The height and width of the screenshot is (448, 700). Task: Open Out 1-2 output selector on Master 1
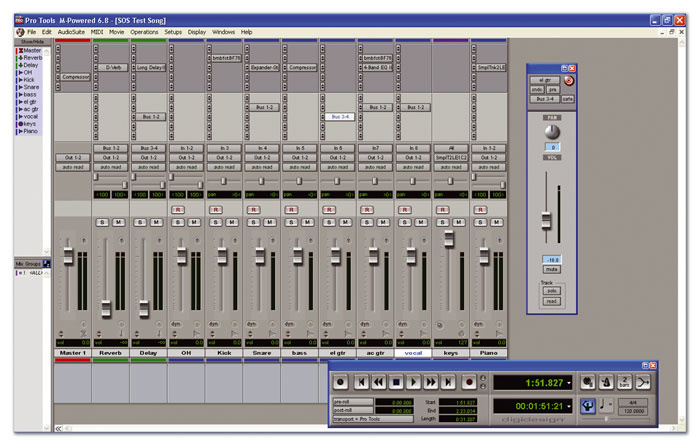73,157
